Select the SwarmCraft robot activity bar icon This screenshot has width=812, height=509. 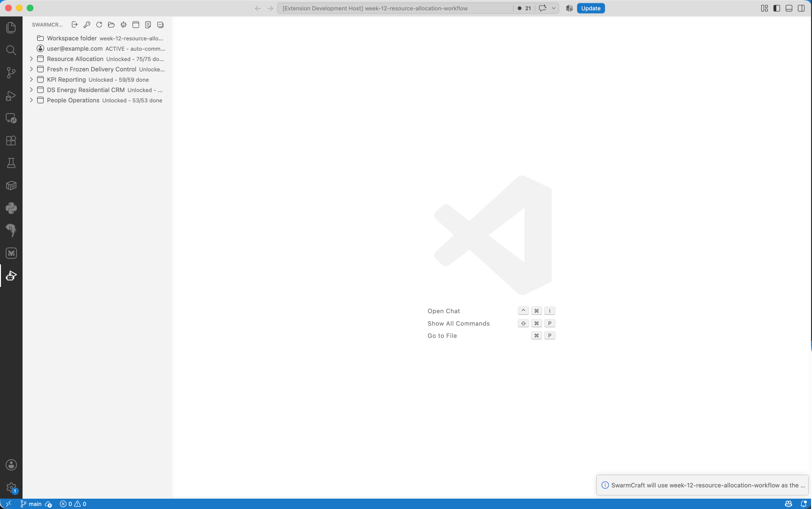[x=11, y=276]
